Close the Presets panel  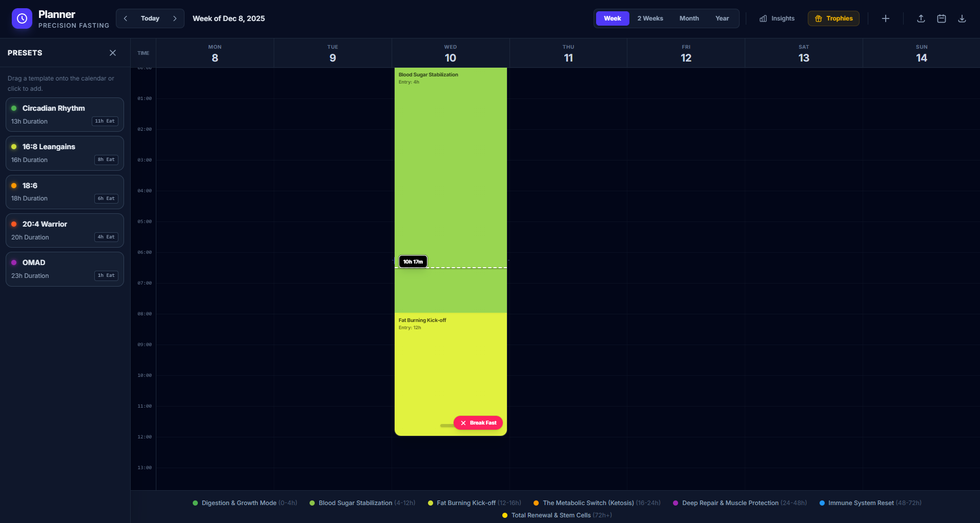click(113, 53)
